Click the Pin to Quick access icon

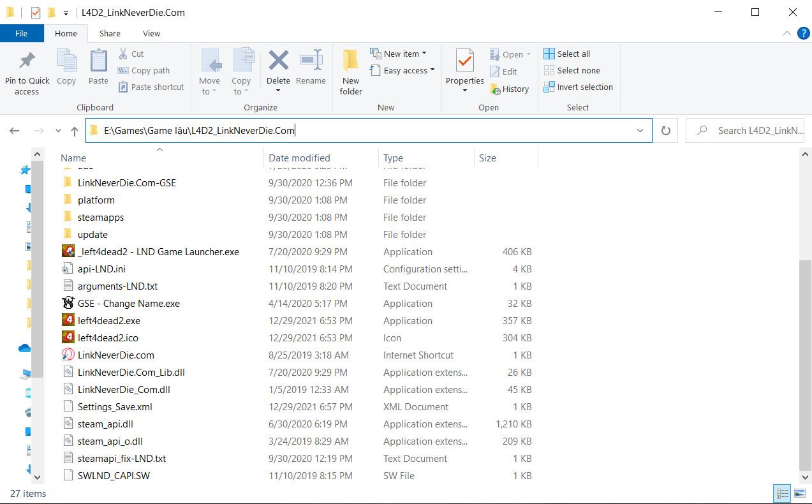click(x=27, y=62)
